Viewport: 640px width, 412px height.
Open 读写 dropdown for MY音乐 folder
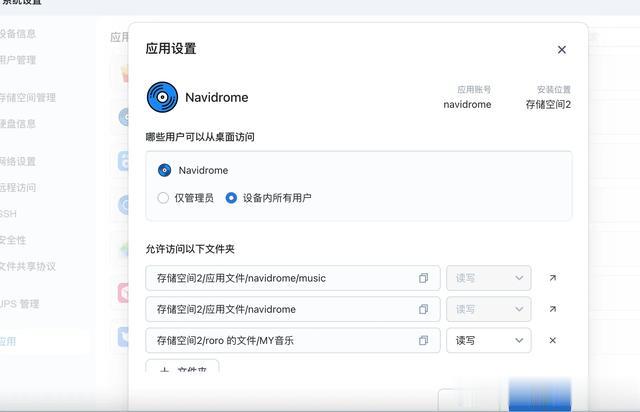tap(489, 340)
